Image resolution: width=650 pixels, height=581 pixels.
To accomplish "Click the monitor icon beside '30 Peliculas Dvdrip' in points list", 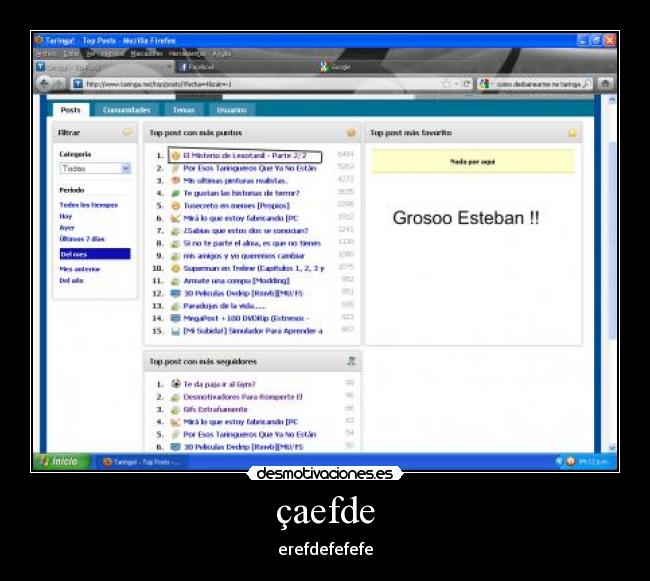I will coord(176,293).
